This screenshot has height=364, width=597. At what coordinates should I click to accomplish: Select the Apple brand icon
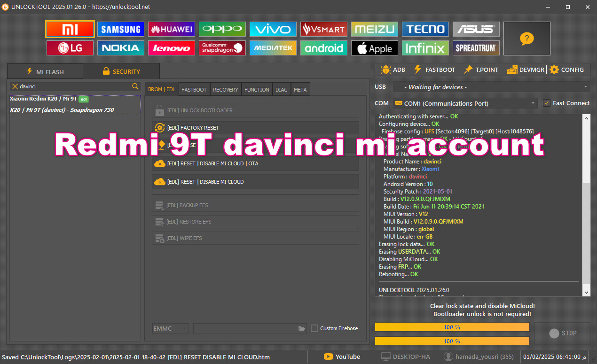tap(375, 48)
